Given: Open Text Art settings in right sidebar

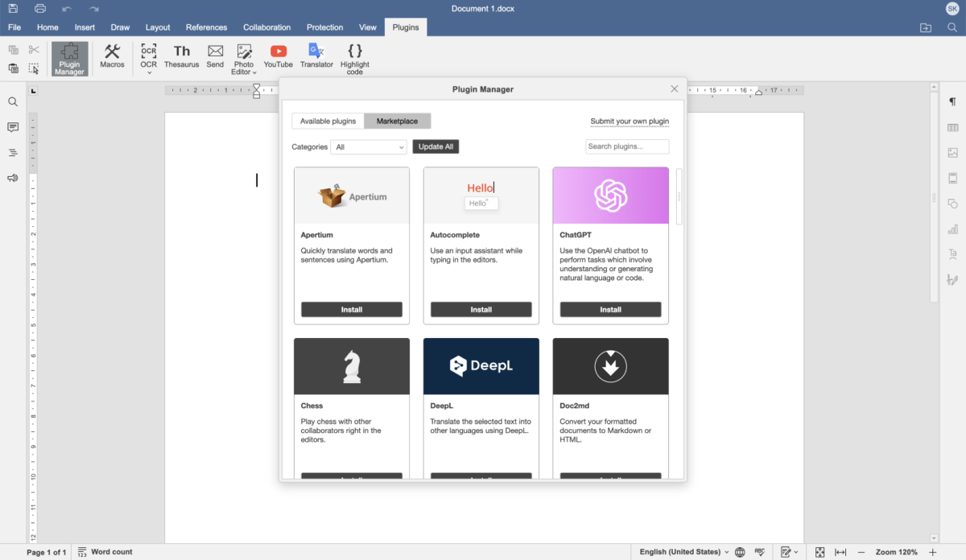Looking at the screenshot, I should 953,253.
